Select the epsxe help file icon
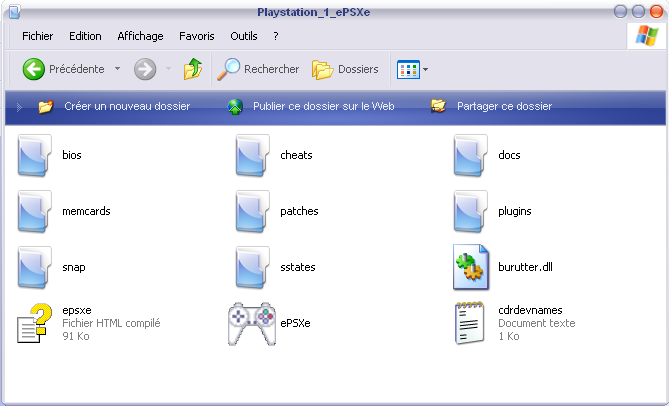This screenshot has width=669, height=406. [34, 323]
